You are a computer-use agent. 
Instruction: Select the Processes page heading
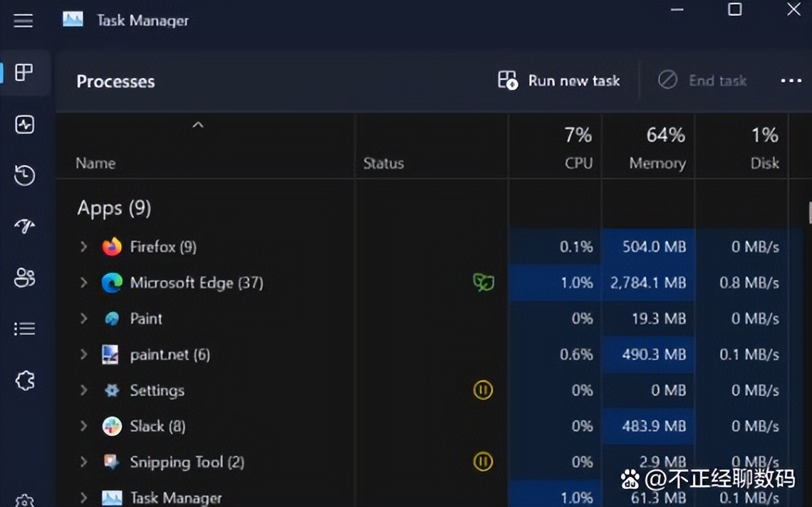[115, 81]
